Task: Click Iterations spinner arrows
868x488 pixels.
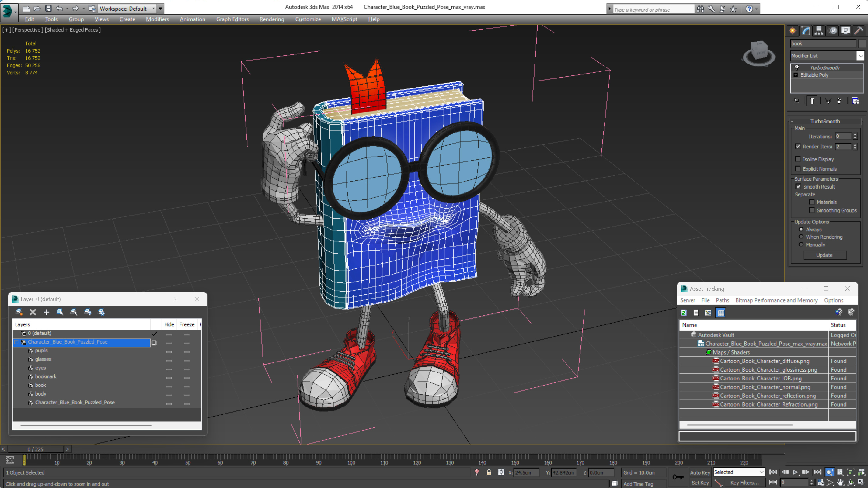Action: [x=855, y=136]
